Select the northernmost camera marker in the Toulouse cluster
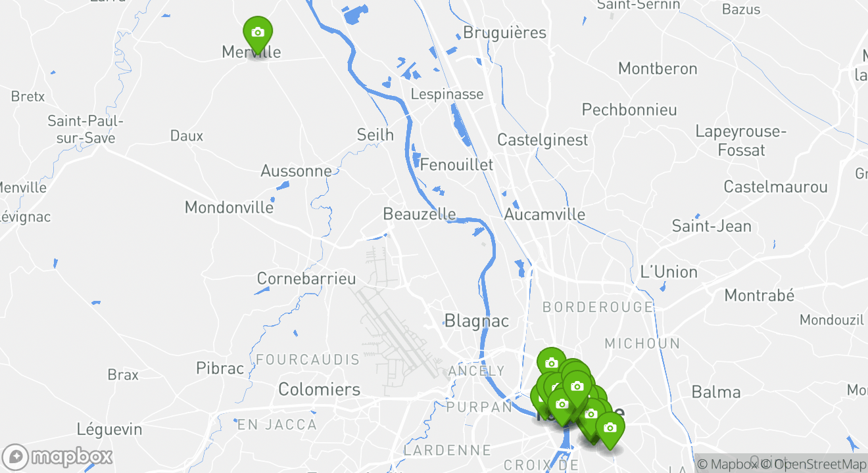The width and height of the screenshot is (868, 473). click(x=551, y=364)
